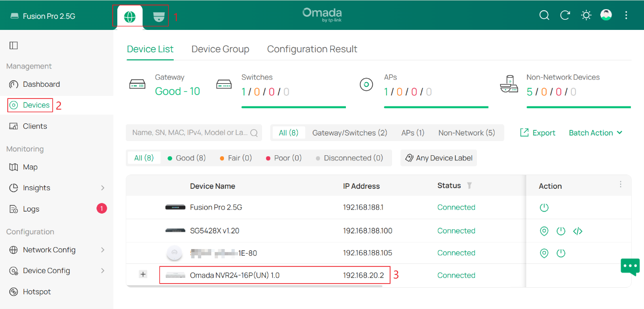Filter status by Poor (0)

point(284,158)
